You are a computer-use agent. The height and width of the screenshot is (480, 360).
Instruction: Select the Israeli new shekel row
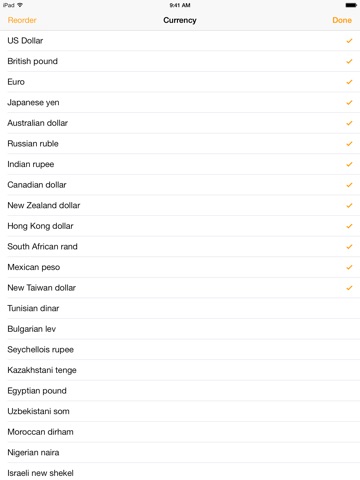180,472
